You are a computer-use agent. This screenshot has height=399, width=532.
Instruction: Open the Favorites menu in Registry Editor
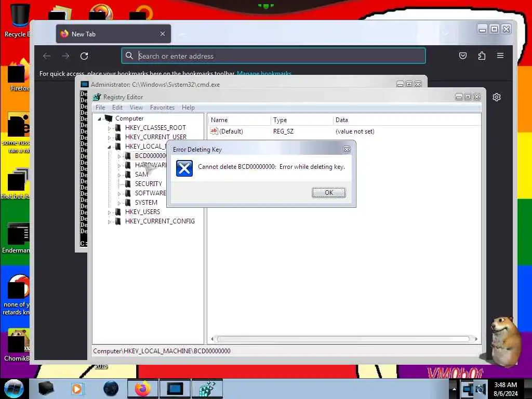point(162,108)
